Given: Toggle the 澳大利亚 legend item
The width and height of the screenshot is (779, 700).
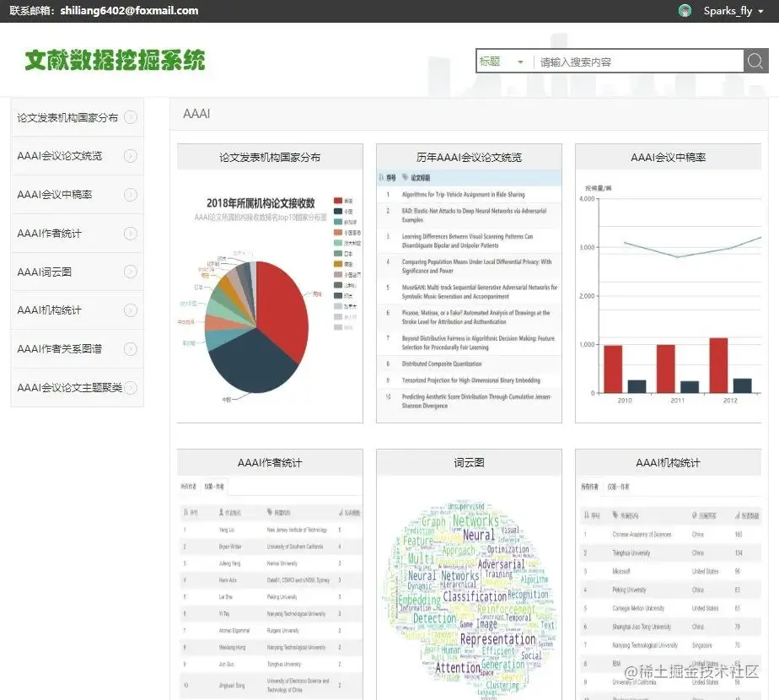Looking at the screenshot, I should [347, 243].
